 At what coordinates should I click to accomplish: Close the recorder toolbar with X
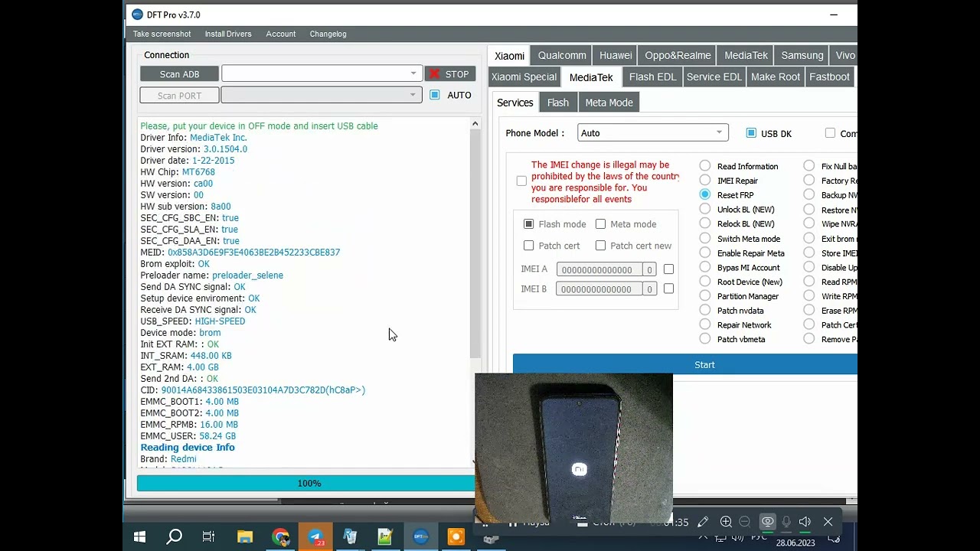tap(828, 522)
